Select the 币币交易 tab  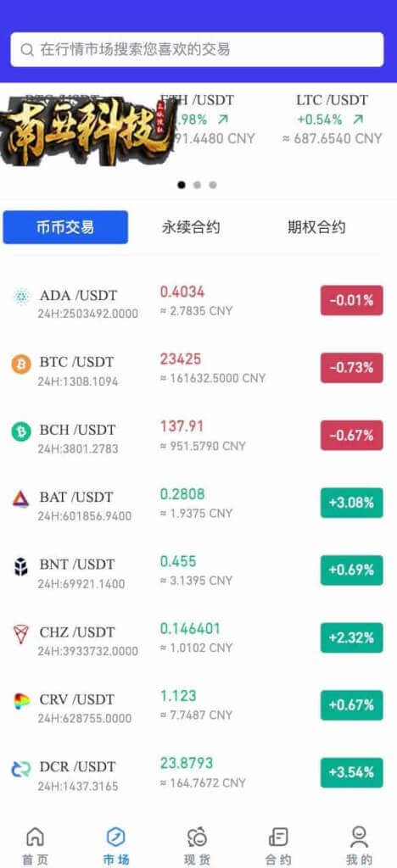(x=65, y=227)
